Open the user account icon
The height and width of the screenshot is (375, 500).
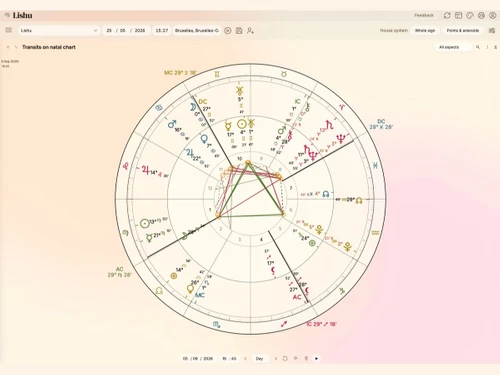[x=492, y=15]
